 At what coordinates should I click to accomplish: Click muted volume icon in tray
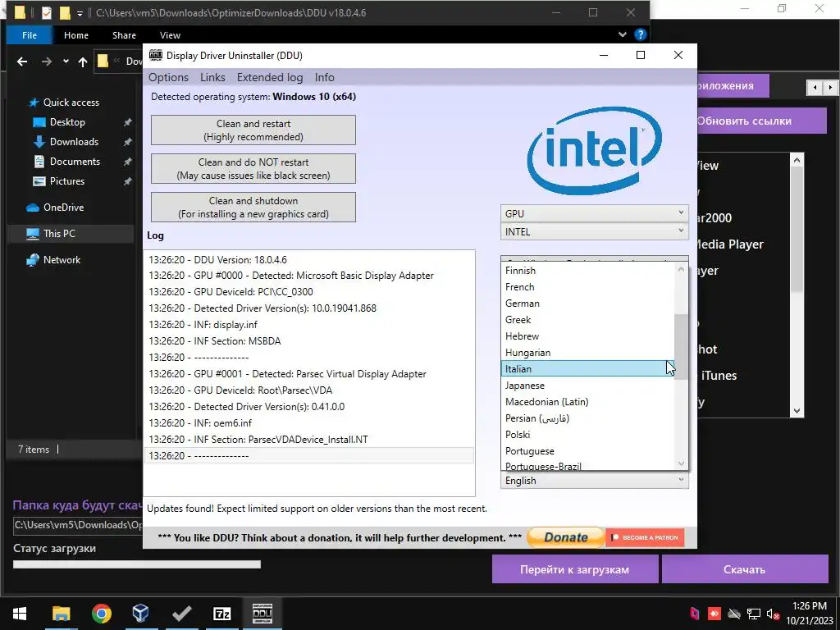pyautogui.click(x=773, y=614)
